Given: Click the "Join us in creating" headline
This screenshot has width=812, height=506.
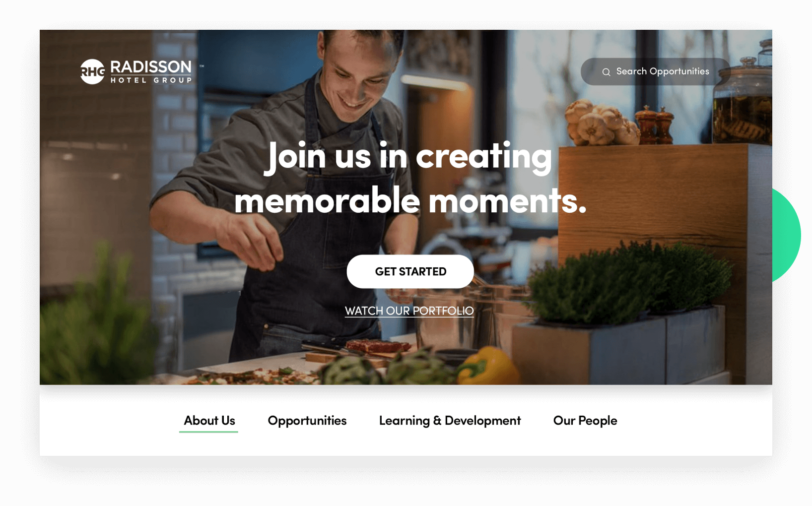Looking at the screenshot, I should coord(408,157).
